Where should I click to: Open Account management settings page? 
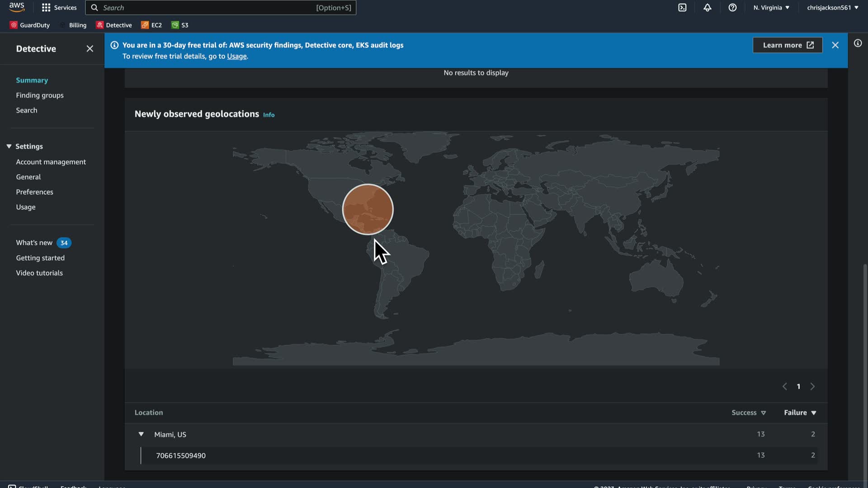51,162
